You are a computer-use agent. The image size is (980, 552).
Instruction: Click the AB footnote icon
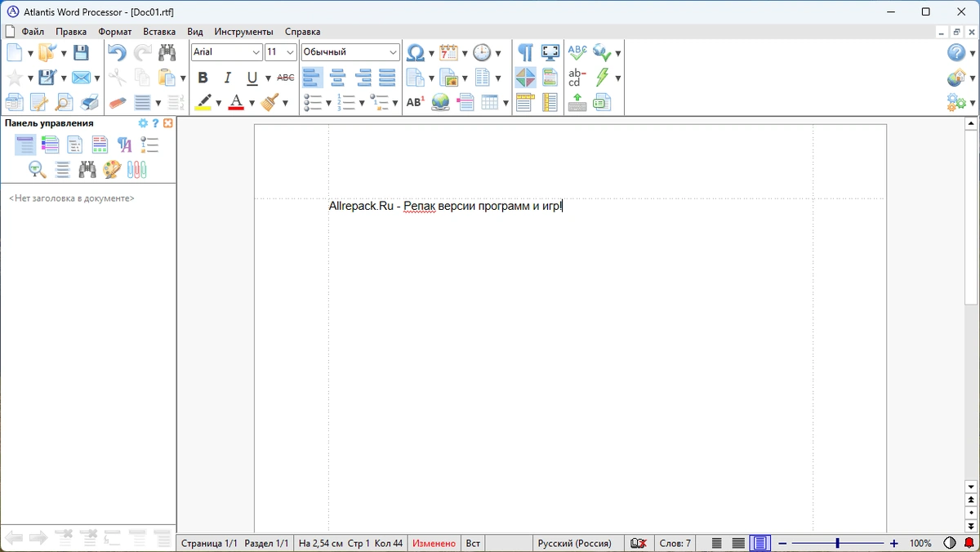pyautogui.click(x=415, y=102)
